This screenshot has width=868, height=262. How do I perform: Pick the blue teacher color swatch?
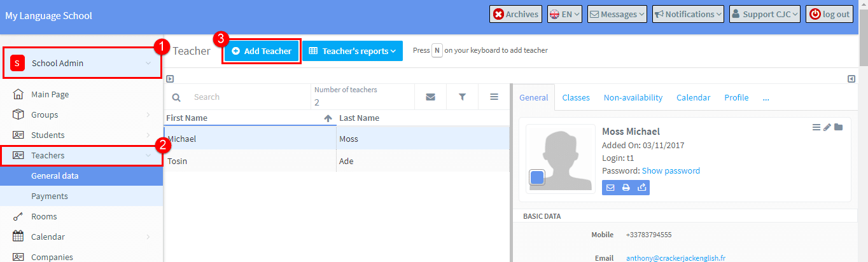537,177
